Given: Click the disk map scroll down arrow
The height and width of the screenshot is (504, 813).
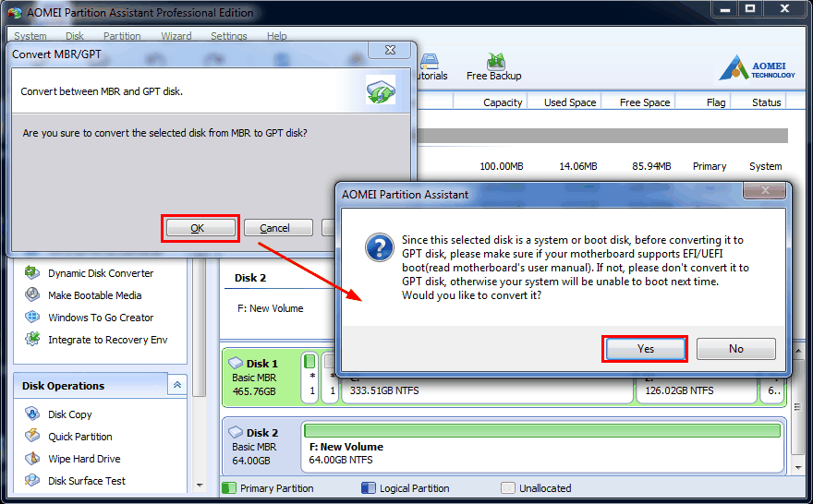Looking at the screenshot, I should pyautogui.click(x=798, y=467).
